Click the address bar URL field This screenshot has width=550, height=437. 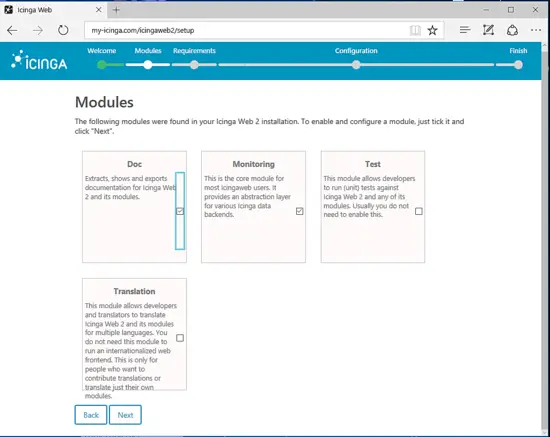pos(246,31)
